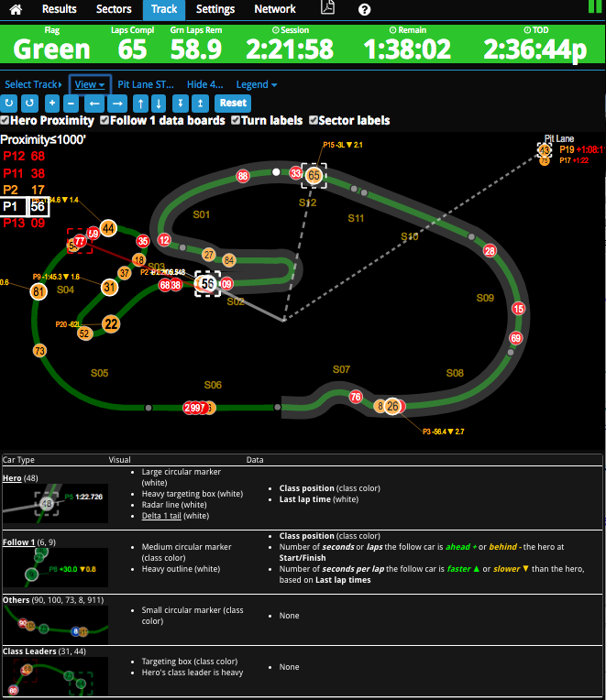Image resolution: width=606 pixels, height=700 pixels.
Task: Toggle the Turn labels checkbox
Action: click(236, 121)
